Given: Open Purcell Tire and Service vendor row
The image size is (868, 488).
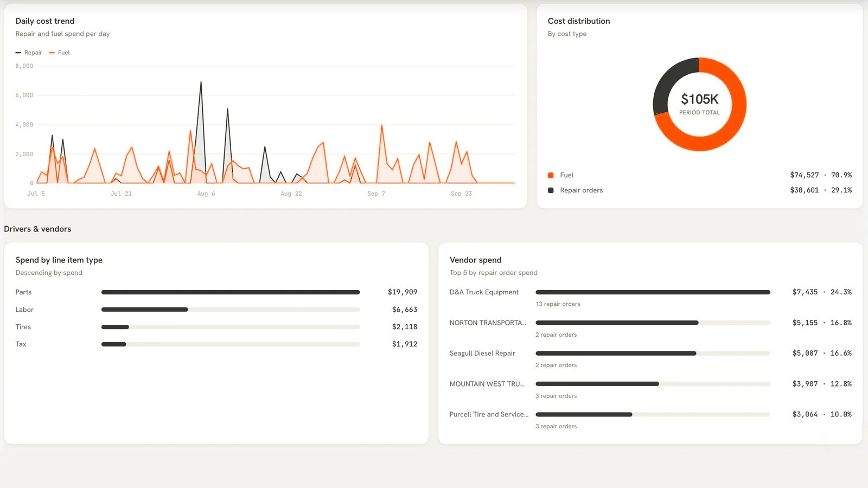Looking at the screenshot, I should tap(650, 420).
